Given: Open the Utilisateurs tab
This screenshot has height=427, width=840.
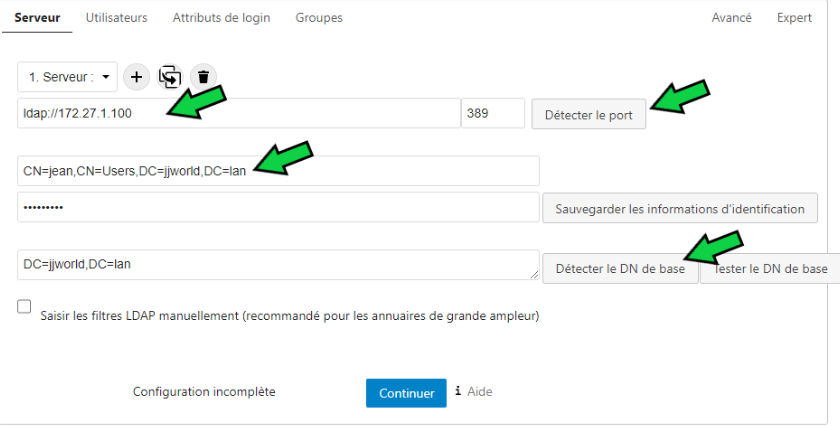Looking at the screenshot, I should [116, 18].
